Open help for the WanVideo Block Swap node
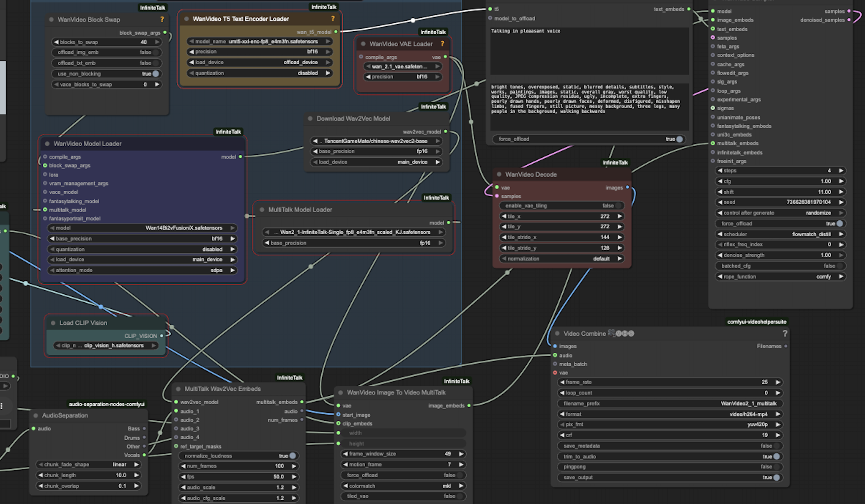The height and width of the screenshot is (504, 865). [x=162, y=19]
